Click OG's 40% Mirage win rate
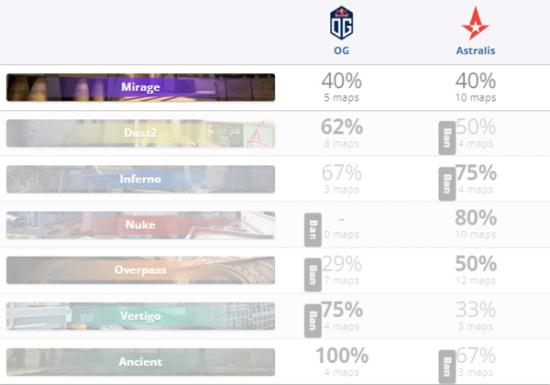Viewport: 550px width, 385px height. pos(342,81)
